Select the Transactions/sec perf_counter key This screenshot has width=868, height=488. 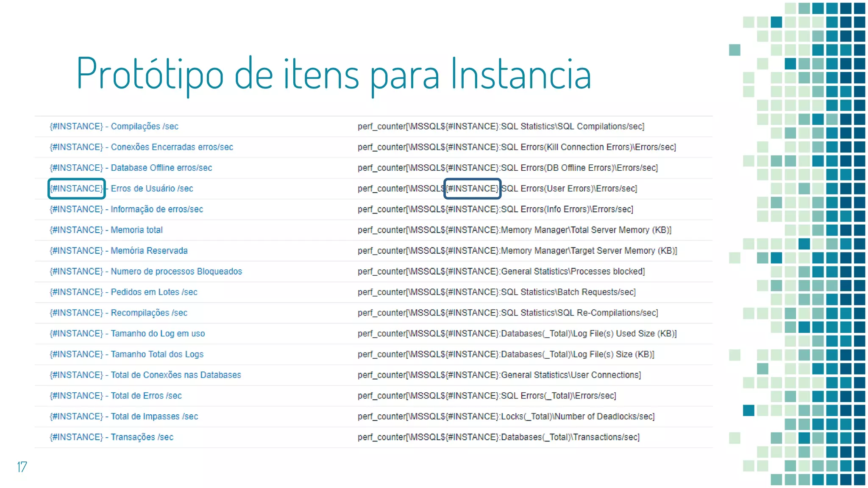(499, 438)
